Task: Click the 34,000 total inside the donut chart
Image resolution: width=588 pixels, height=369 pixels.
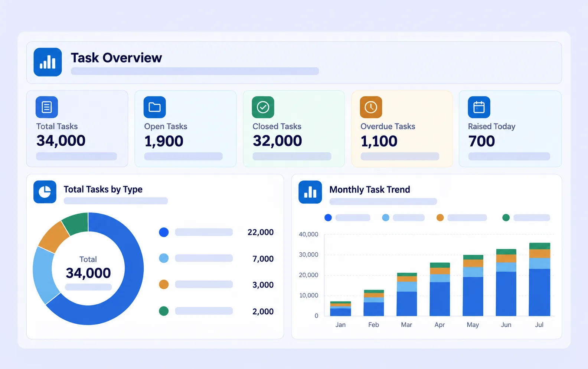Action: (x=88, y=273)
